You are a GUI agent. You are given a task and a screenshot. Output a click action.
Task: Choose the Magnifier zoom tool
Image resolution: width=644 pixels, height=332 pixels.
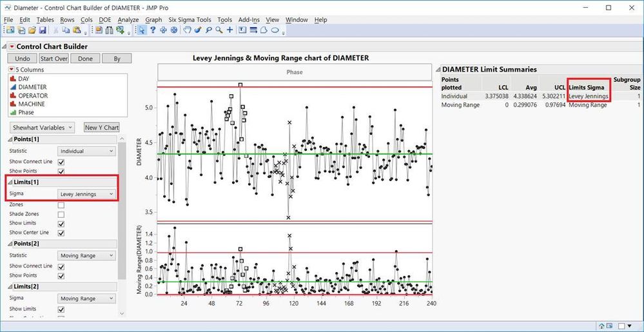(219, 30)
